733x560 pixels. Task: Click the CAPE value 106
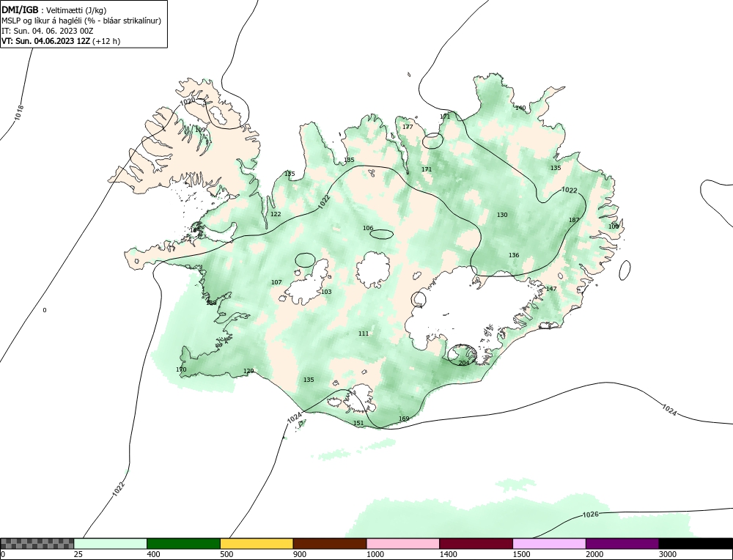click(x=369, y=228)
